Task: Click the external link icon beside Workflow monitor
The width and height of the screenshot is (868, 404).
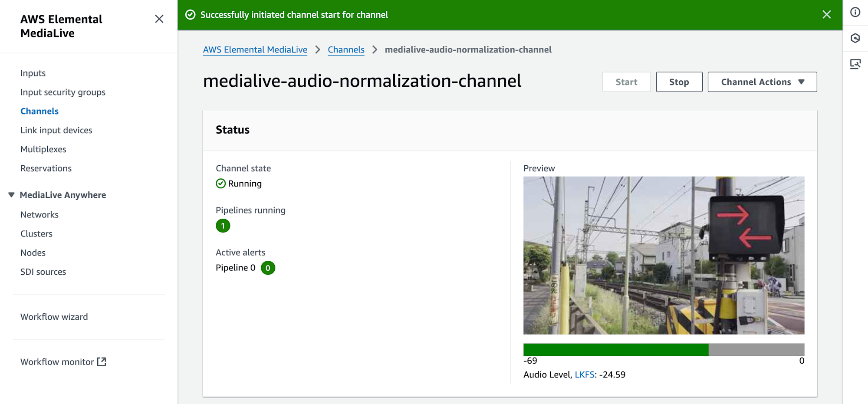Action: click(102, 361)
